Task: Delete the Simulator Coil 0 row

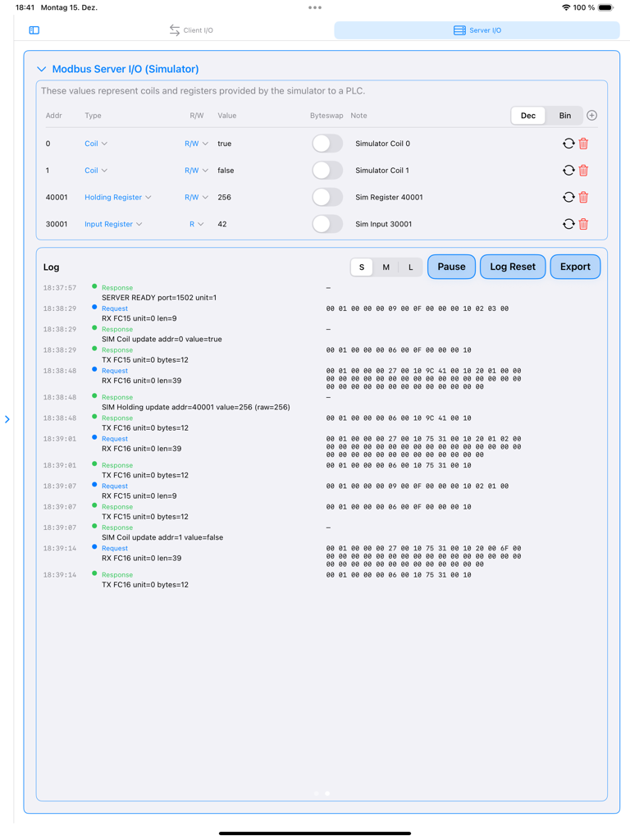Action: pyautogui.click(x=583, y=144)
